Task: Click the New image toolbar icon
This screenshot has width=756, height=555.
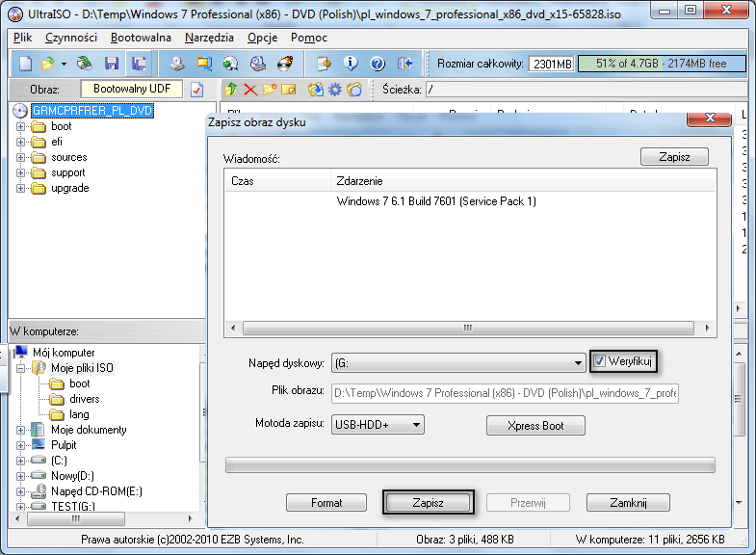Action: [x=25, y=64]
